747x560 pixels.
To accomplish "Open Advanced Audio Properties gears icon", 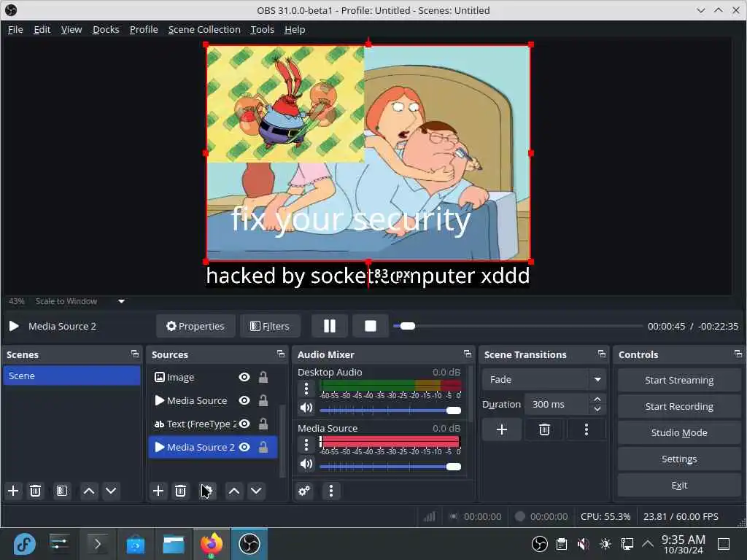I will (304, 491).
